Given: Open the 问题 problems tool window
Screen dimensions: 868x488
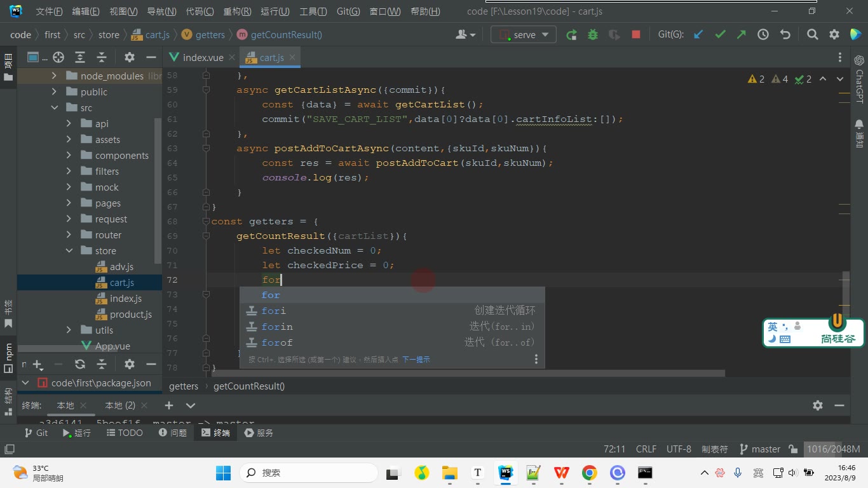Looking at the screenshot, I should [173, 433].
